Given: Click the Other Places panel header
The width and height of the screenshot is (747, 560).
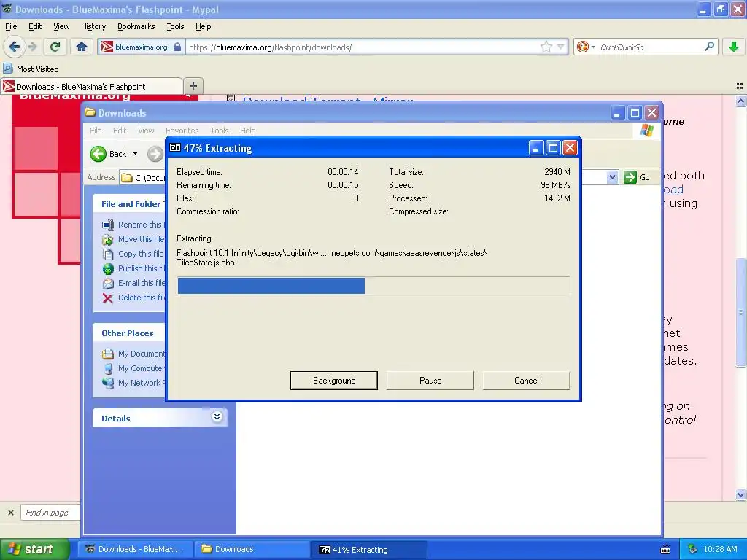Looking at the screenshot, I should [129, 333].
